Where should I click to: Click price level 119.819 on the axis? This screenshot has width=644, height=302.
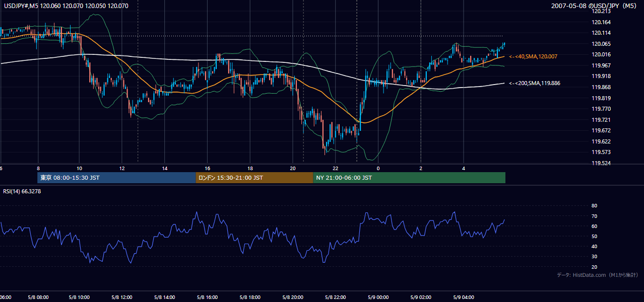601,98
